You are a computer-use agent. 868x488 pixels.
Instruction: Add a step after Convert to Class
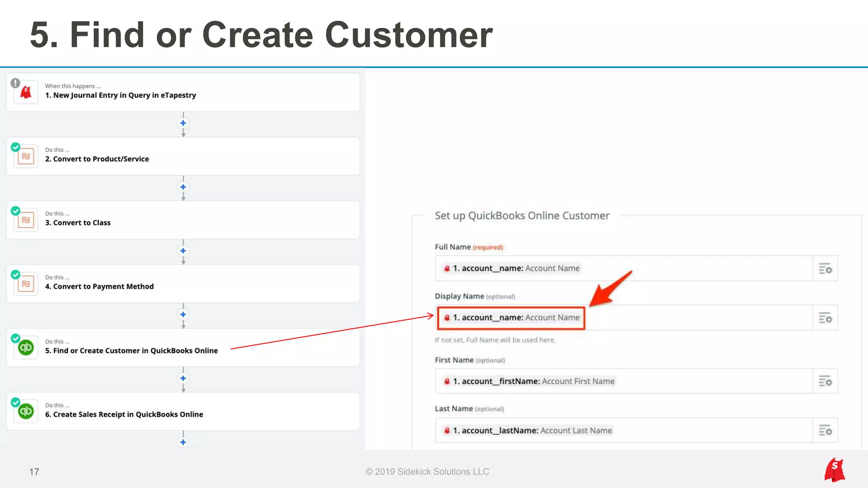point(183,251)
